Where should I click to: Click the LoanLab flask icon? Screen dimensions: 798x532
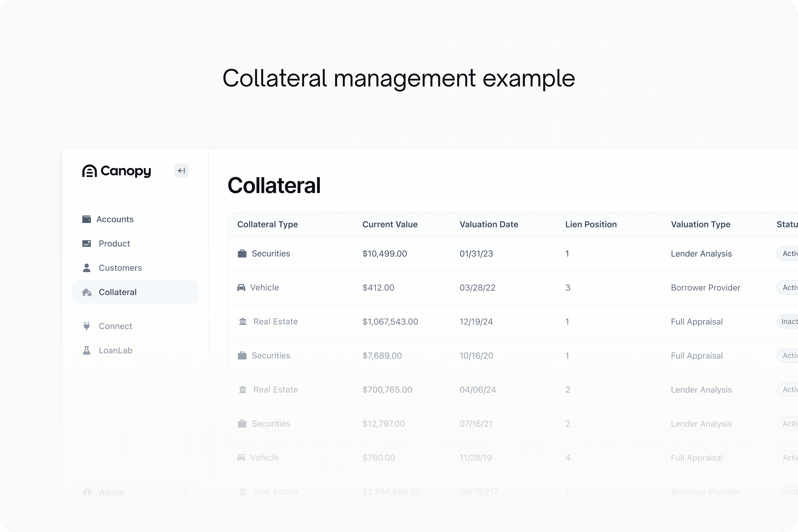[x=86, y=351]
